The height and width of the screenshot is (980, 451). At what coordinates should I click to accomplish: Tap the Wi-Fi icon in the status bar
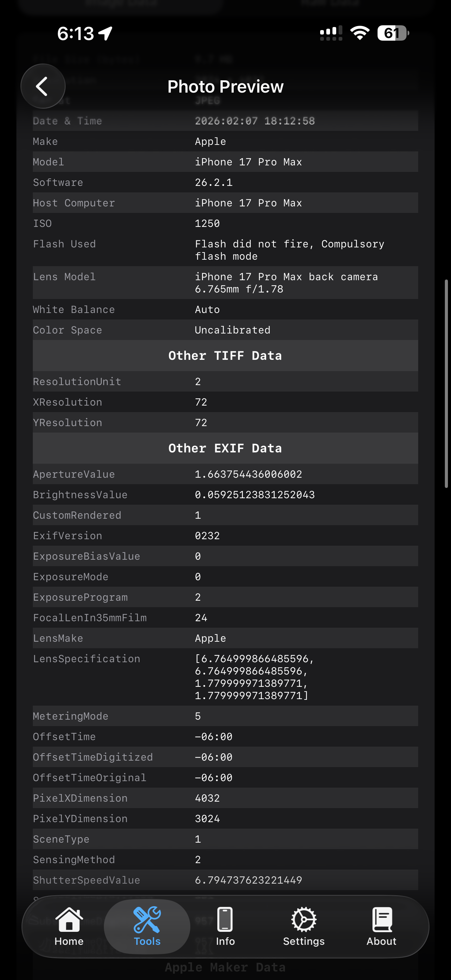click(x=359, y=33)
